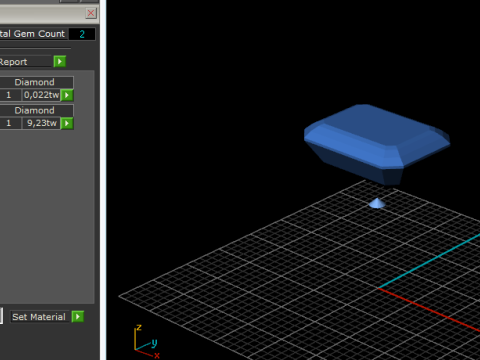Click the 9,23tw carat weight value
Viewport: 480px width, 360px height.
point(41,123)
